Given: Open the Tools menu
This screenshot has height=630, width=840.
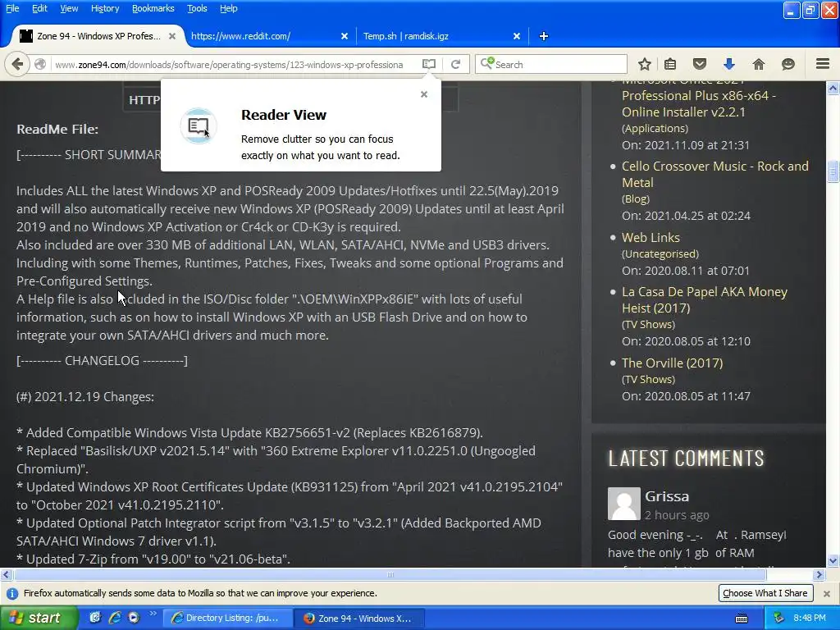Looking at the screenshot, I should (197, 8).
